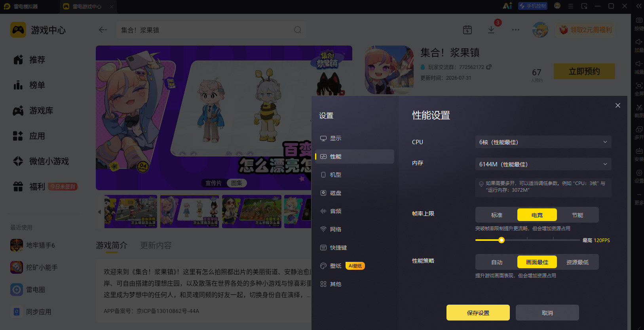Click the 立即预约 reserve button

[584, 71]
